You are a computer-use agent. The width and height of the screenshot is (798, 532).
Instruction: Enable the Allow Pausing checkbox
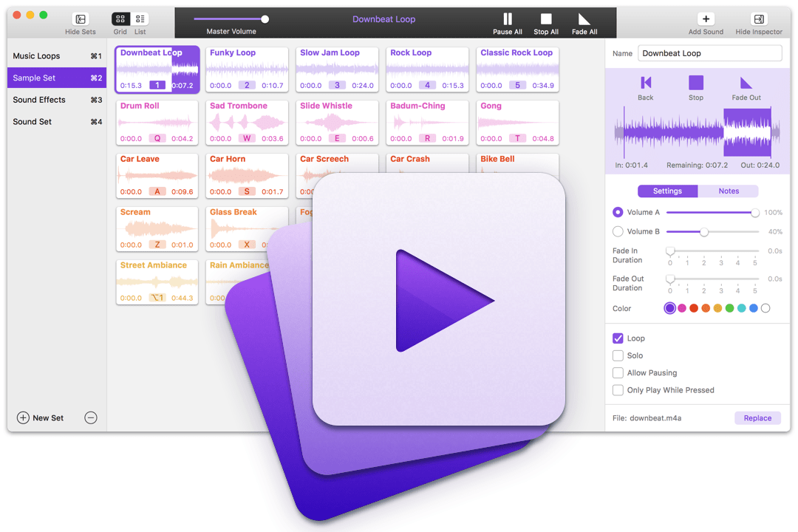[618, 373]
